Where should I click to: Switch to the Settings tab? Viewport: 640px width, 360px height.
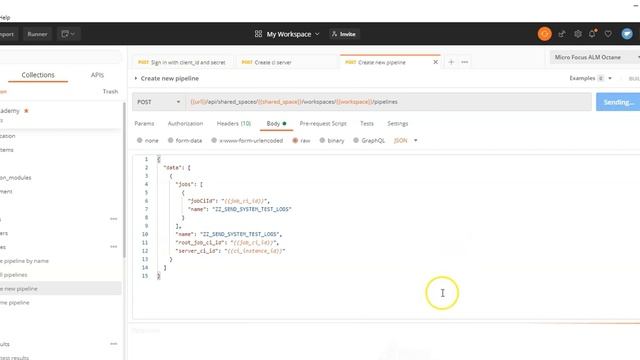click(x=398, y=123)
